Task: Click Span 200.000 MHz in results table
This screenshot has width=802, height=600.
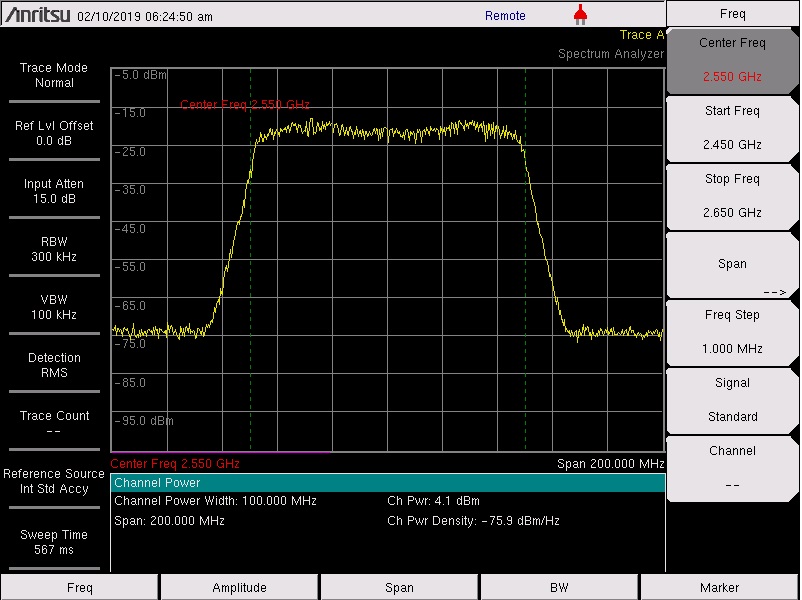Action: pos(169,521)
